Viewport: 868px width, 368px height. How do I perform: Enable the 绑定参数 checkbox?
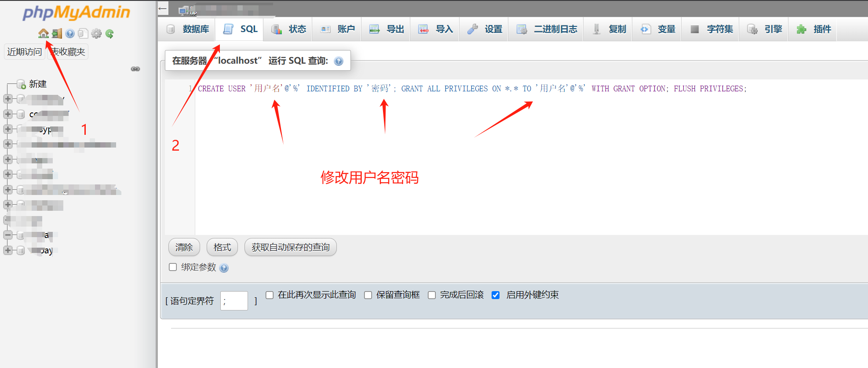click(x=173, y=267)
